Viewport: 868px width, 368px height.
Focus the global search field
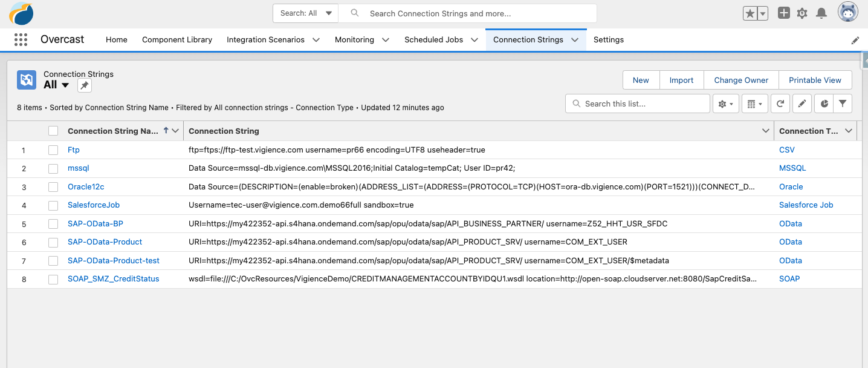pyautogui.click(x=467, y=13)
